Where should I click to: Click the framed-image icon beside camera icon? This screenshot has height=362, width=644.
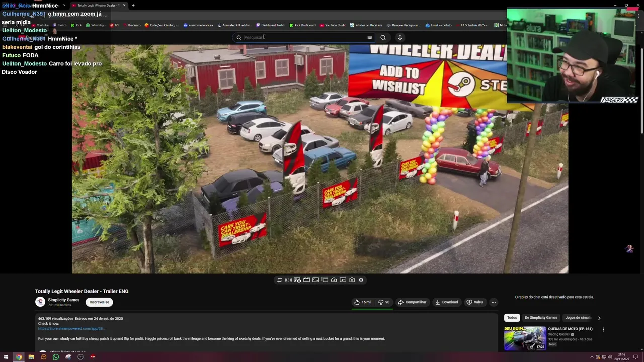pos(343,280)
